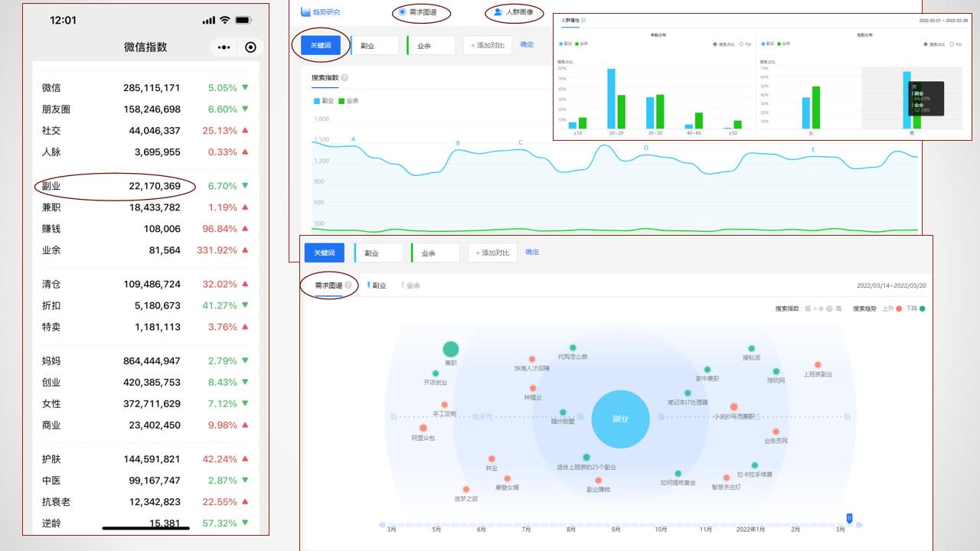Click the timeline right arrow at the end
This screenshot has width=980, height=551.
click(x=859, y=525)
